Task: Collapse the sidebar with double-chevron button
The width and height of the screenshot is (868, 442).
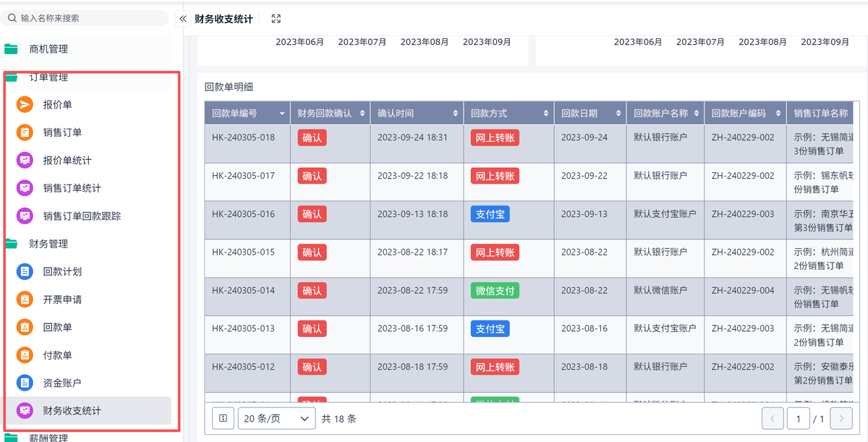Action: pyautogui.click(x=183, y=19)
